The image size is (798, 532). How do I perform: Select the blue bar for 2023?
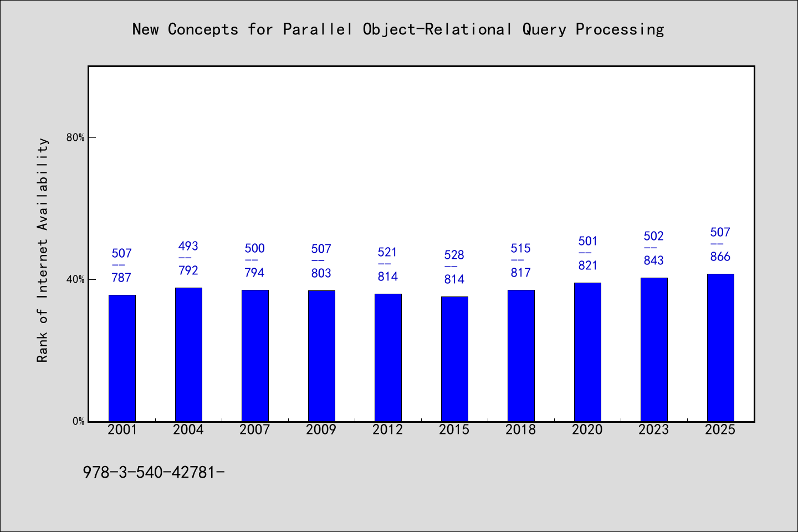(x=654, y=350)
